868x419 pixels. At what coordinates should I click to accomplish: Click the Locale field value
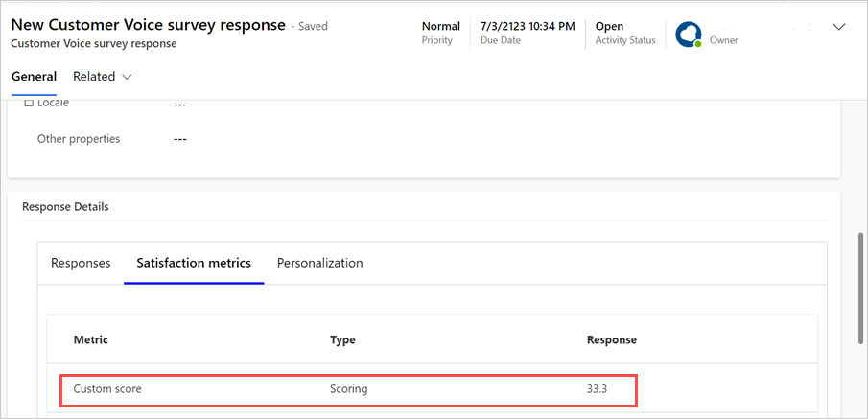coord(180,105)
